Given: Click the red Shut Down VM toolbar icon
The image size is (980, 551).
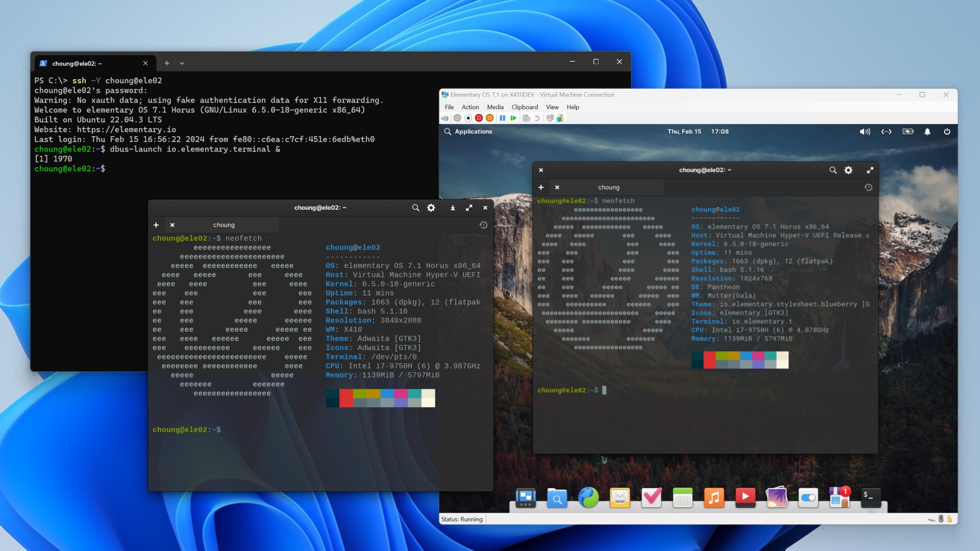Looking at the screenshot, I should point(479,118).
